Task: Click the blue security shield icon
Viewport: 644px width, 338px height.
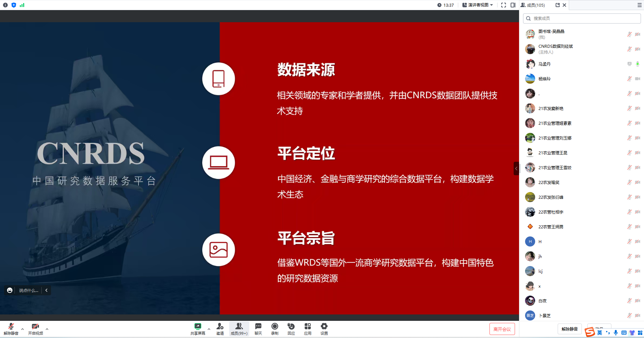Action: pos(14,5)
